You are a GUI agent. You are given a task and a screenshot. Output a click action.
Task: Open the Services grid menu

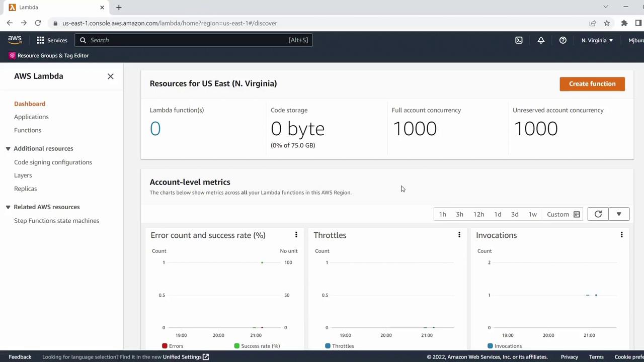pos(52,40)
